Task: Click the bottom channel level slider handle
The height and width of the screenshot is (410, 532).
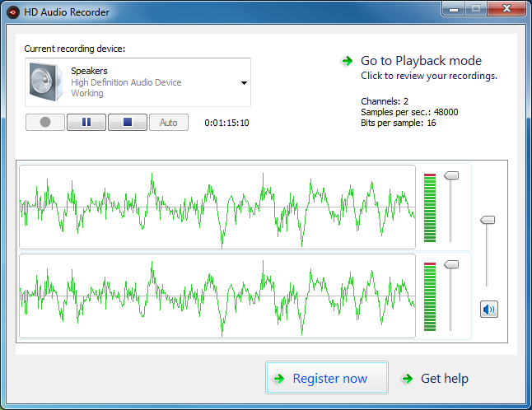Action: (x=451, y=264)
